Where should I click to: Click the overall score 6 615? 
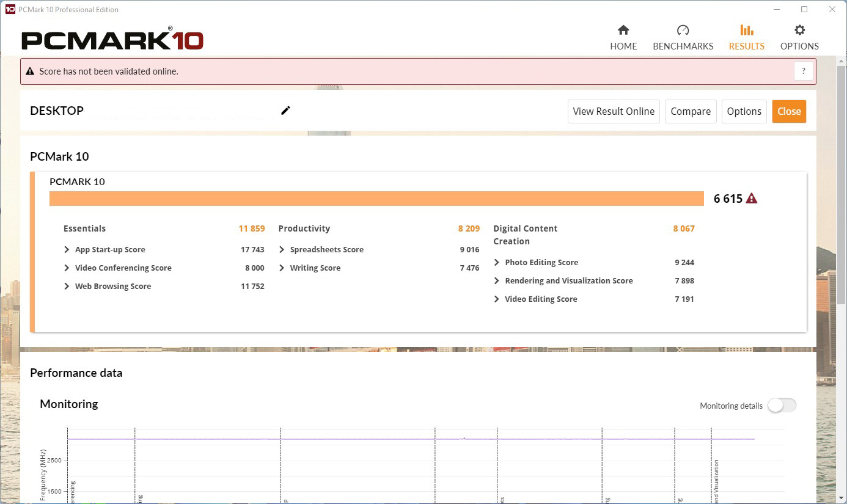(x=728, y=199)
